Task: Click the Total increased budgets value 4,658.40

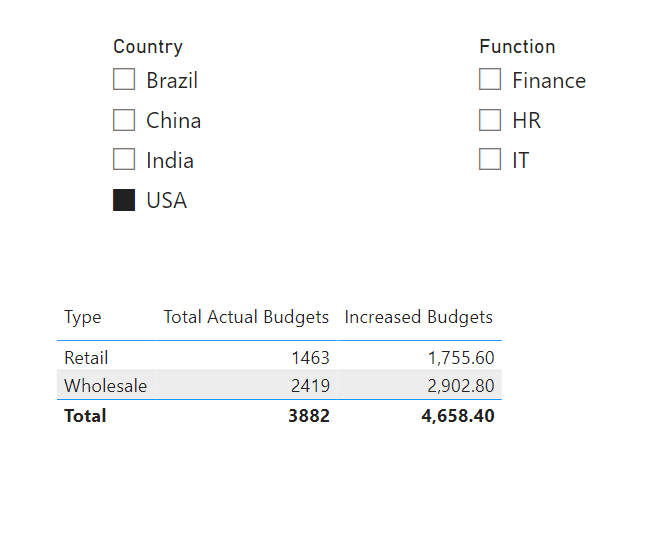Action: click(x=458, y=416)
